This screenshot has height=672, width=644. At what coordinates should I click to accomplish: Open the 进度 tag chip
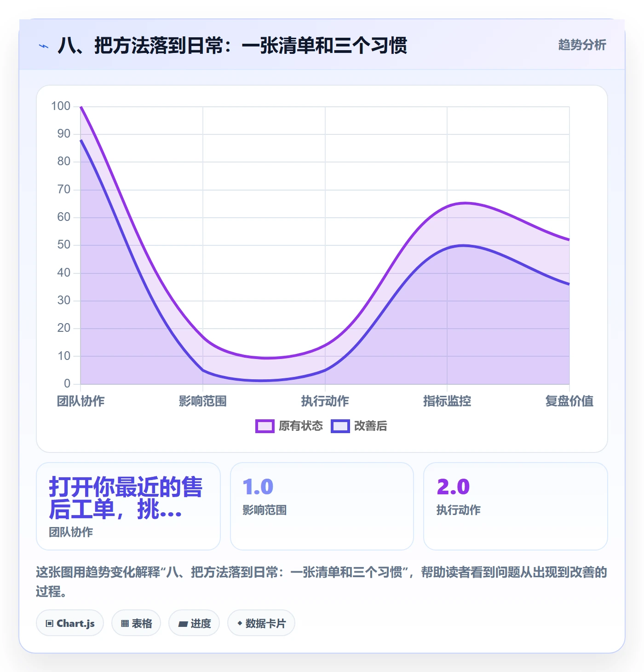click(x=194, y=623)
